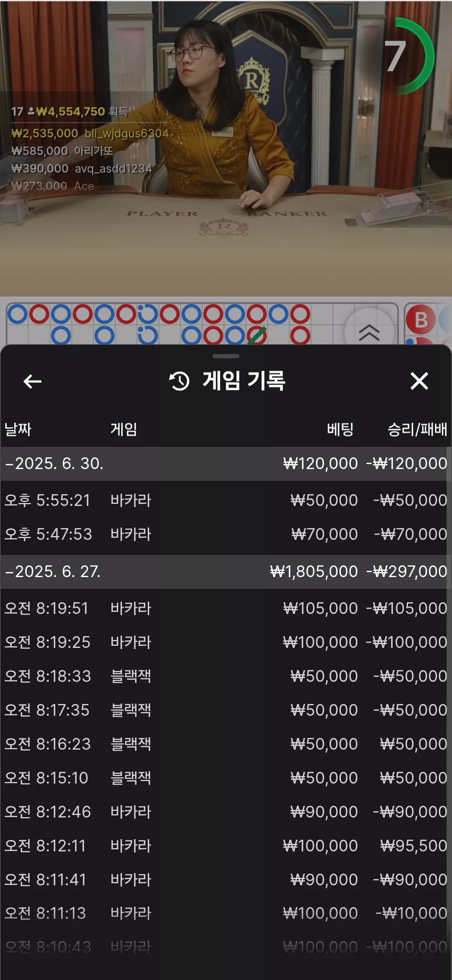This screenshot has height=980, width=452.
Task: Tap the -₩297,000 daily result total
Action: [x=407, y=572]
